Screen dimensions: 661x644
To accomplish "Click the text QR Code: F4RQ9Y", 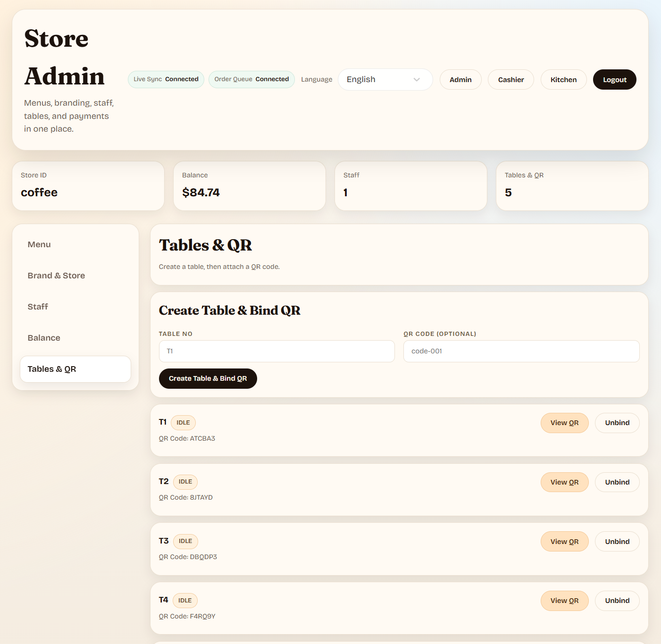I will pos(187,616).
